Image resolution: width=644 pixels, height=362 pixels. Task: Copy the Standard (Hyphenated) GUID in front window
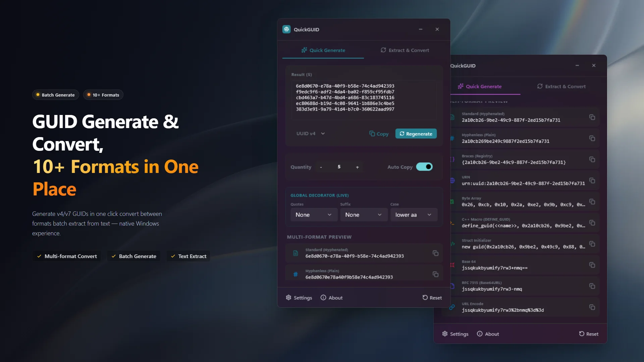coord(435,253)
